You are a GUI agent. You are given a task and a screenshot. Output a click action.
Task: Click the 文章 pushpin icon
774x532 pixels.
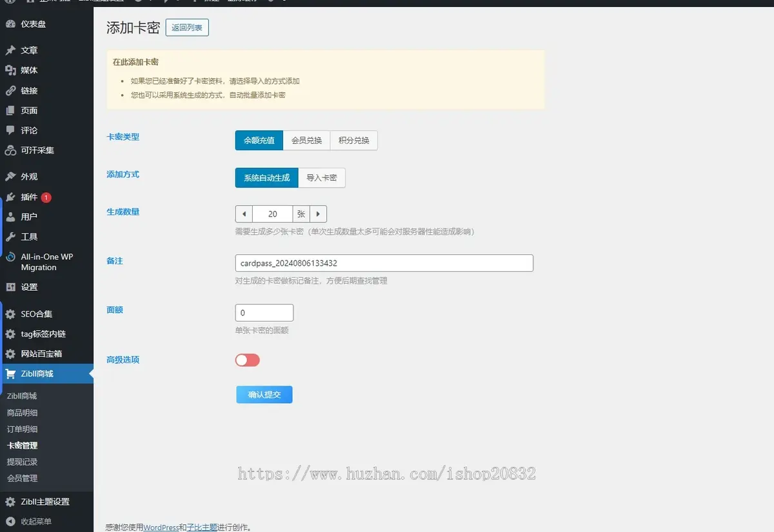tap(10, 50)
